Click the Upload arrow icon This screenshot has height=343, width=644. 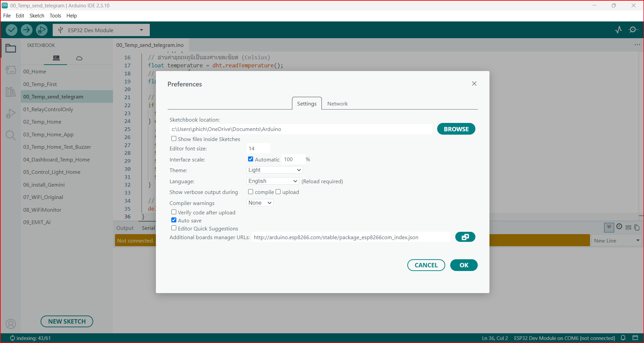click(26, 30)
